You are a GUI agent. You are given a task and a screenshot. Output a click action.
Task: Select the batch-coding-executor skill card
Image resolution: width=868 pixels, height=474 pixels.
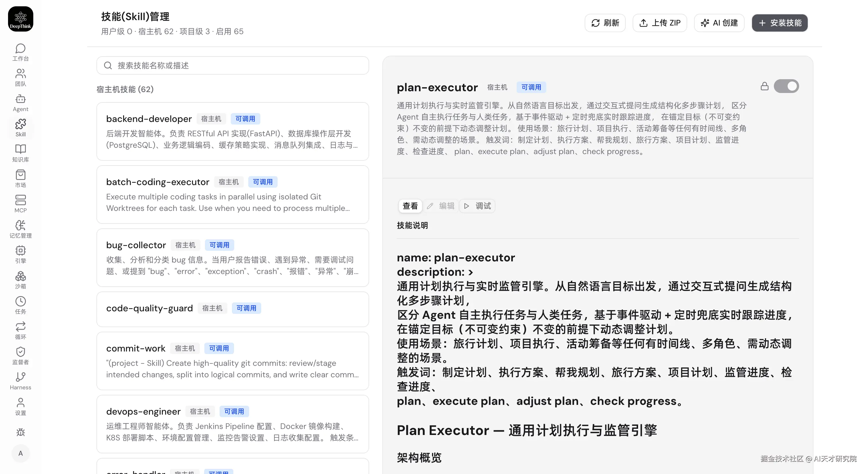[x=233, y=194]
